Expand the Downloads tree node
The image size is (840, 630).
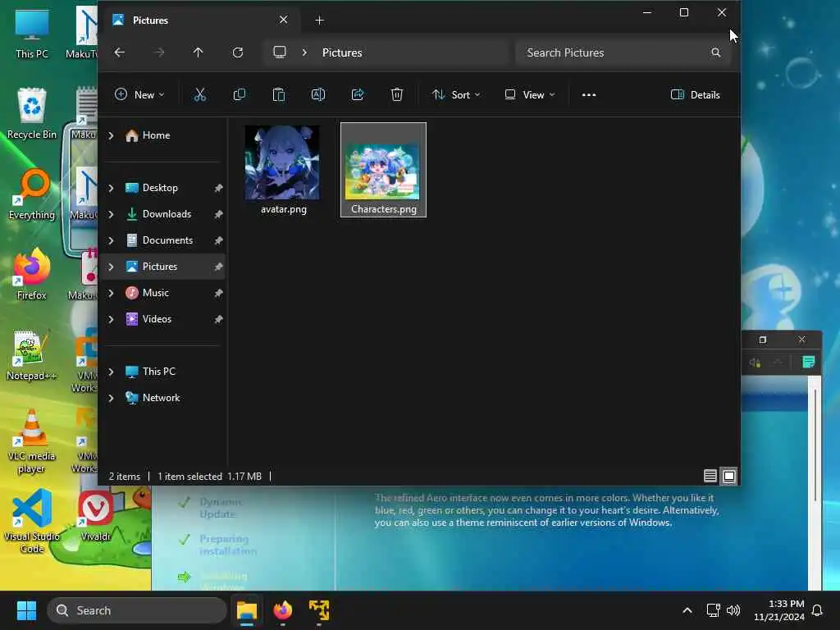pos(111,214)
